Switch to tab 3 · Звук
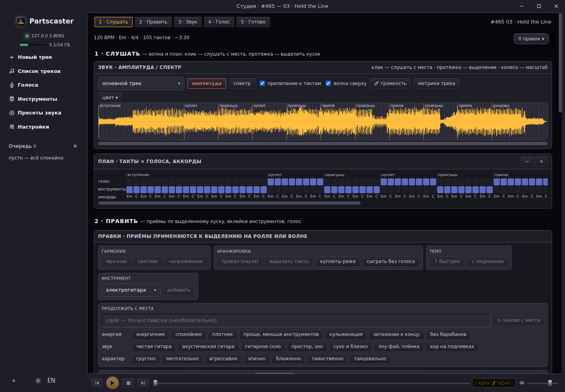The width and height of the screenshot is (565, 392). [x=188, y=22]
